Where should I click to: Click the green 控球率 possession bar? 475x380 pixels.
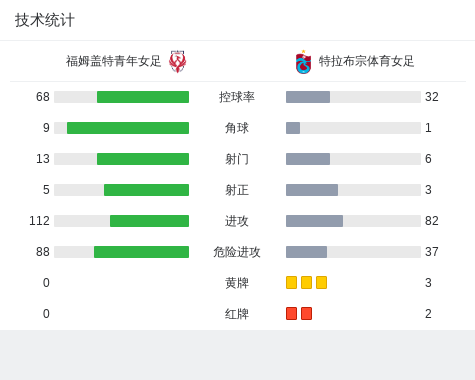coord(143,97)
